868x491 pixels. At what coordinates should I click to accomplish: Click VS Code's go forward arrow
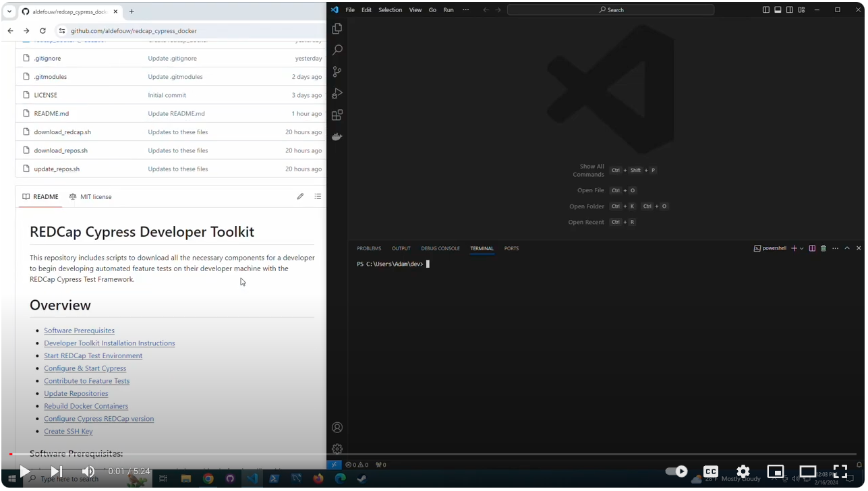pyautogui.click(x=498, y=10)
